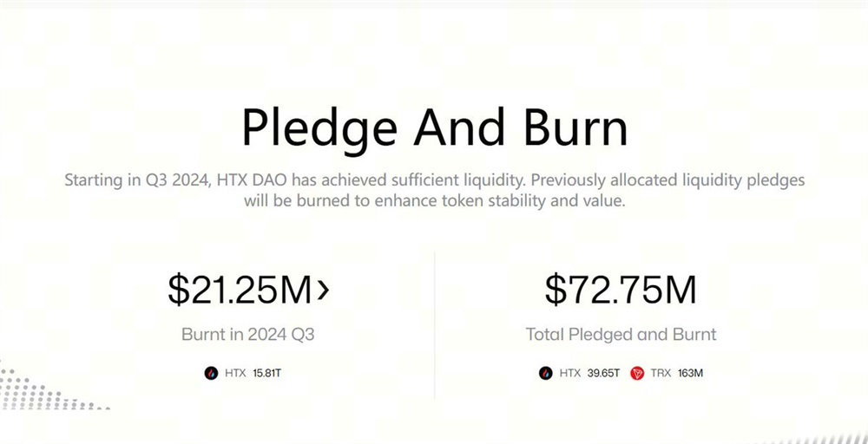
Task: Select the 163M TRX amount
Action: [688, 374]
